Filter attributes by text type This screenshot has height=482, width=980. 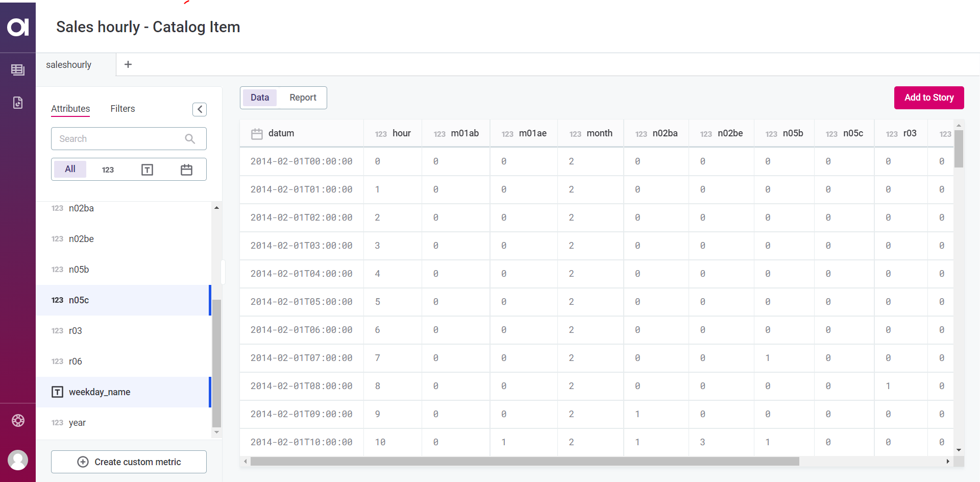(x=147, y=170)
